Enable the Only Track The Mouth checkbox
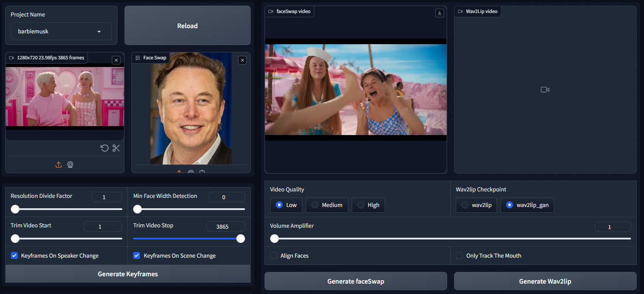The image size is (644, 294). click(459, 255)
